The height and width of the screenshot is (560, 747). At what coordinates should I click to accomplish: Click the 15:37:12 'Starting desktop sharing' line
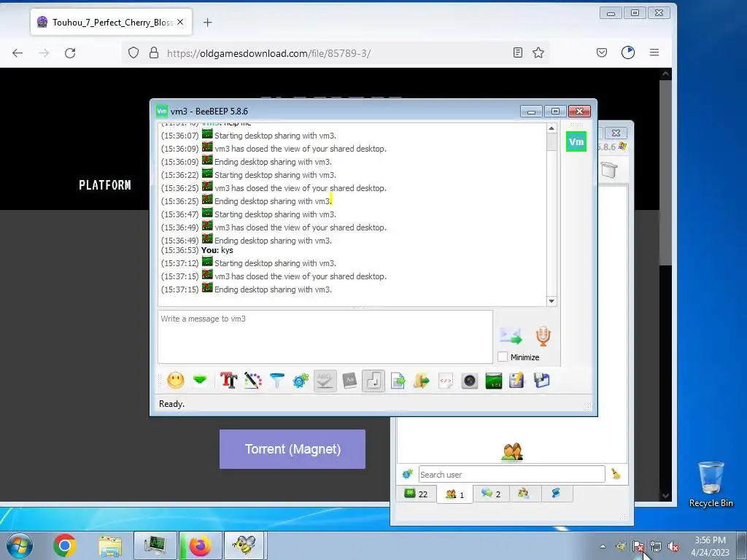tap(248, 262)
